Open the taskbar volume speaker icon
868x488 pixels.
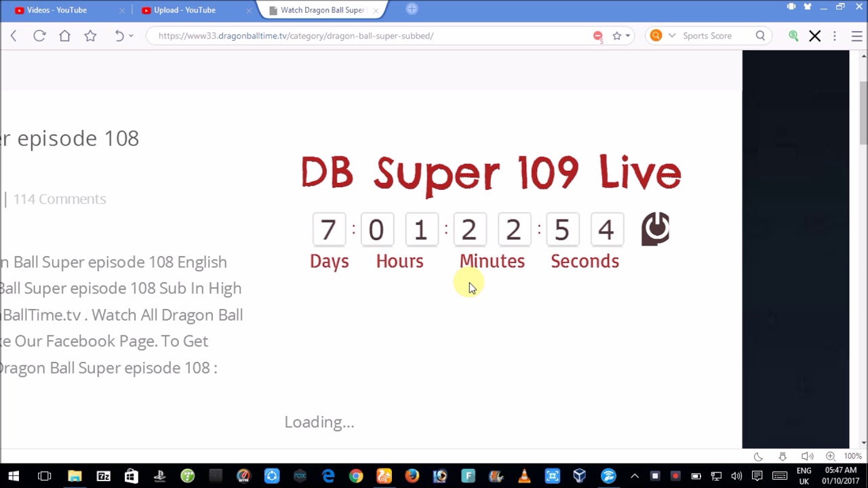tap(736, 476)
